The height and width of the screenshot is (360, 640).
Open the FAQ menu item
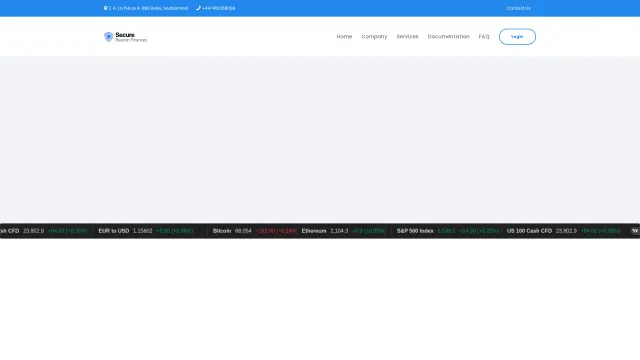484,37
